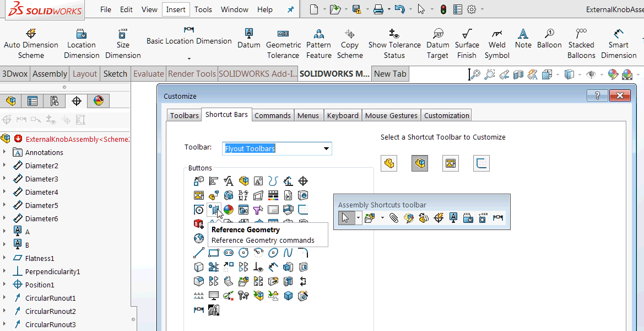Expand the Perpendicularity1 tree node
Image resolution: width=644 pixels, height=331 pixels.
[4, 271]
